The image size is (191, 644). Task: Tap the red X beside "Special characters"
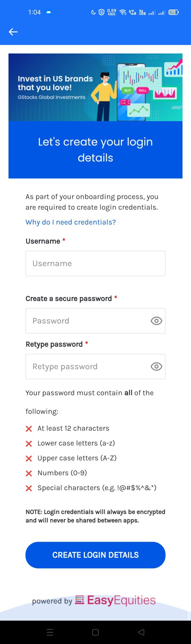tap(29, 488)
